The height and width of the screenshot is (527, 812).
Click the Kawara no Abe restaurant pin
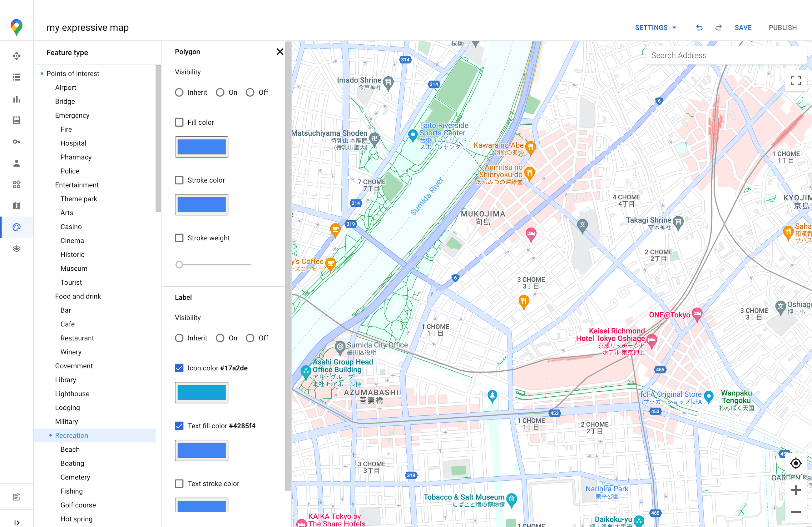coord(530,148)
